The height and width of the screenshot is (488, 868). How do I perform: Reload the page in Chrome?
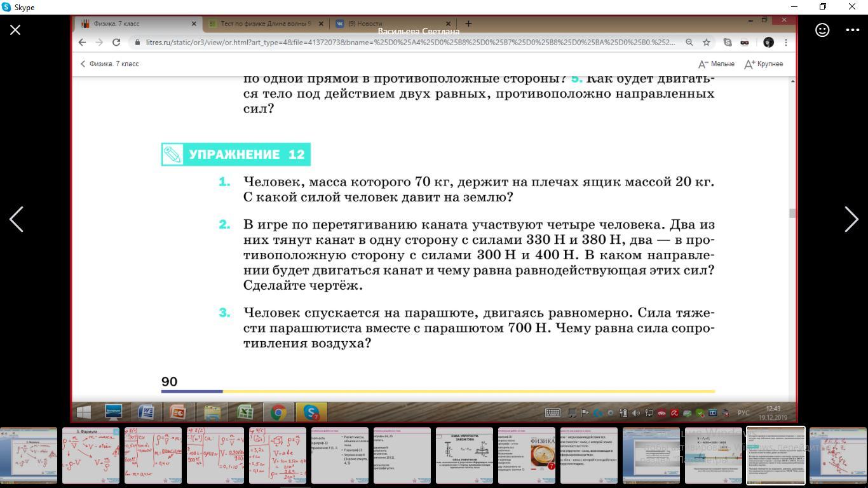coord(116,42)
